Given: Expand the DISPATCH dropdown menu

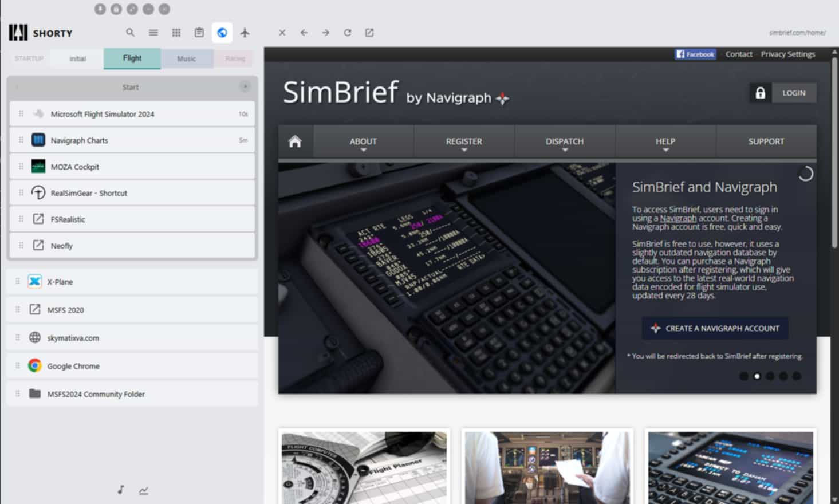Looking at the screenshot, I should [565, 141].
